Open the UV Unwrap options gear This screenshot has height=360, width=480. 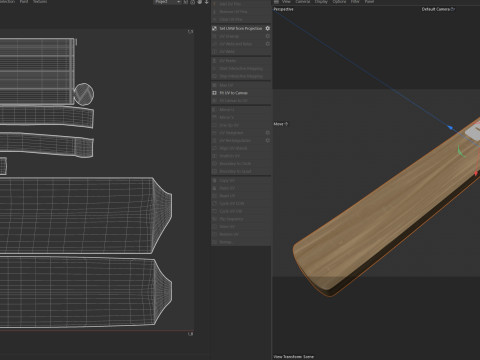[x=267, y=36]
